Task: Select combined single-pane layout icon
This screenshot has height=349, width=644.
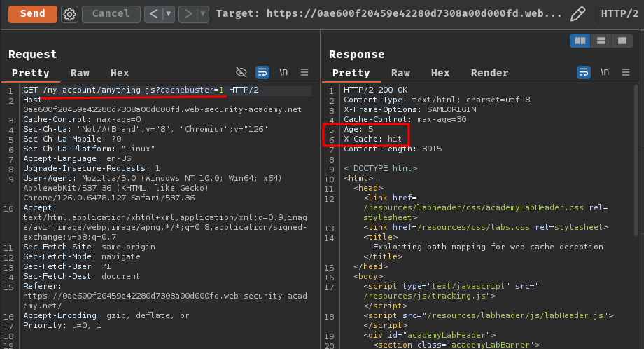Action: (622, 41)
